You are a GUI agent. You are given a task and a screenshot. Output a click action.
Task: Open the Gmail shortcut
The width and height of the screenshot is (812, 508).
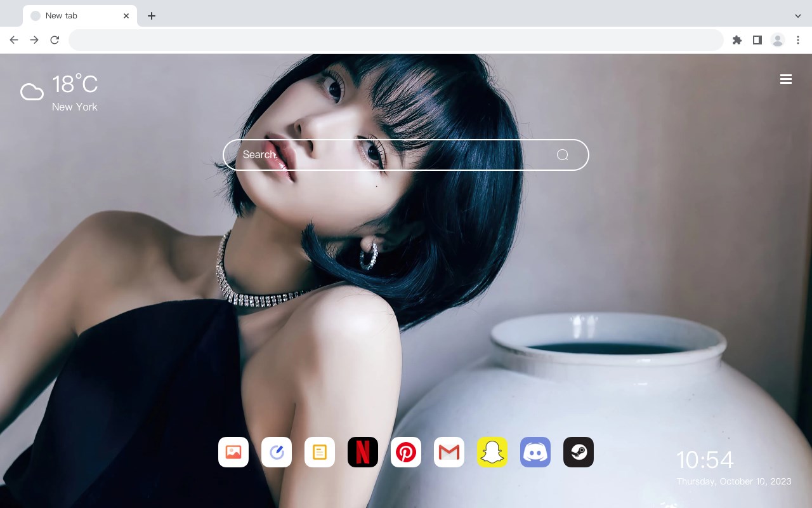coord(449,452)
